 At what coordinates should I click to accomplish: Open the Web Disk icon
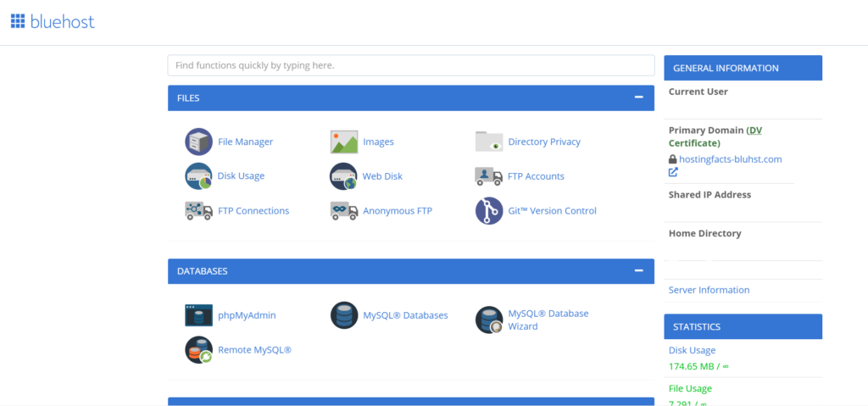(x=343, y=176)
